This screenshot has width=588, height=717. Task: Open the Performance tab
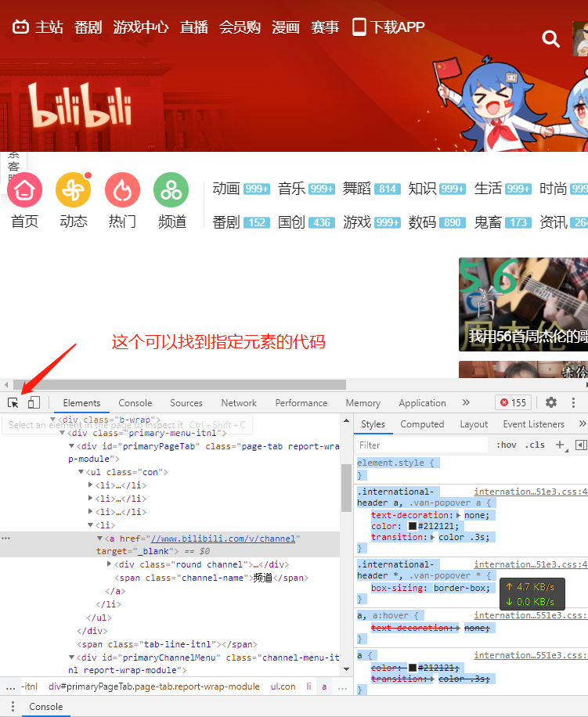click(301, 403)
